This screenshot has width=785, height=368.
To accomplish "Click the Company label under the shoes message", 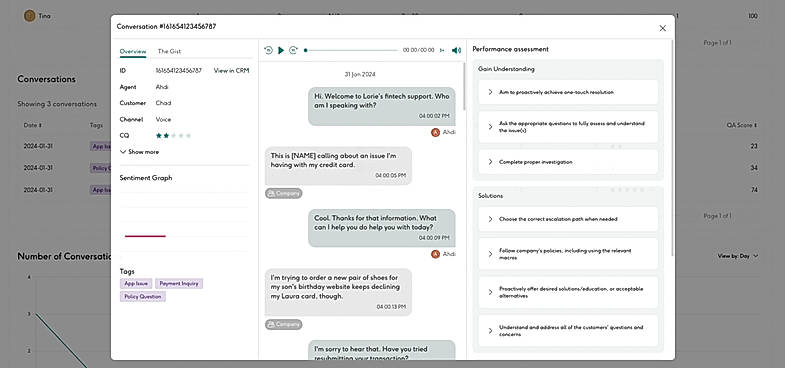I will [283, 324].
